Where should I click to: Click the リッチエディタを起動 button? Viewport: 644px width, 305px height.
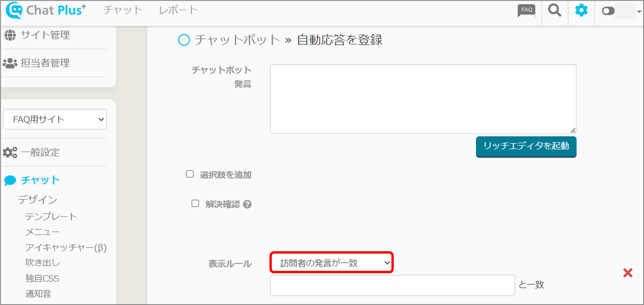pyautogui.click(x=526, y=146)
